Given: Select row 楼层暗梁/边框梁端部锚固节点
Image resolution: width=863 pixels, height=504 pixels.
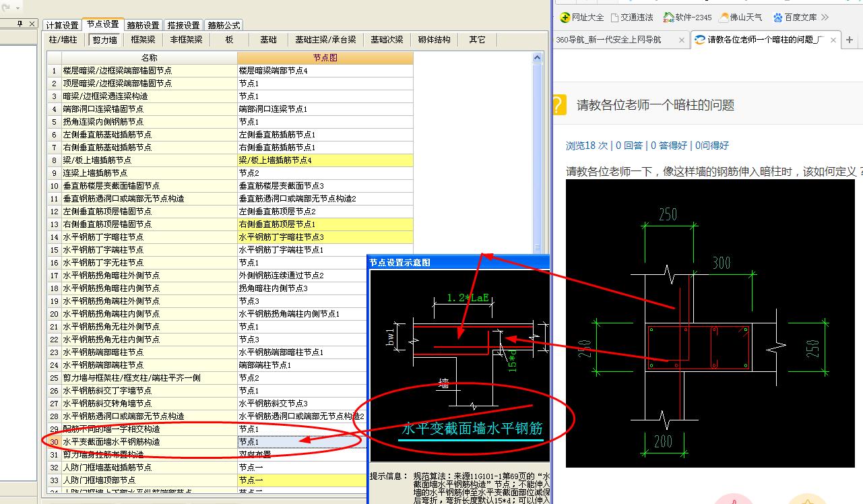Looking at the screenshot, I should click(149, 71).
